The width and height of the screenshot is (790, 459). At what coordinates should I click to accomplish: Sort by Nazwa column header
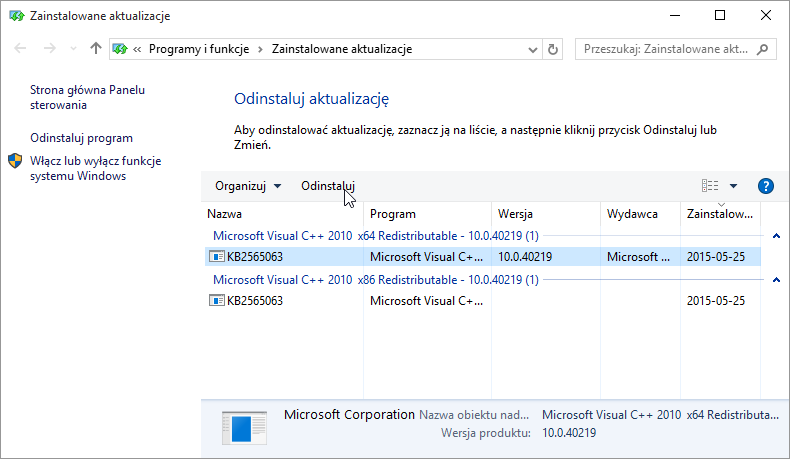point(283,214)
